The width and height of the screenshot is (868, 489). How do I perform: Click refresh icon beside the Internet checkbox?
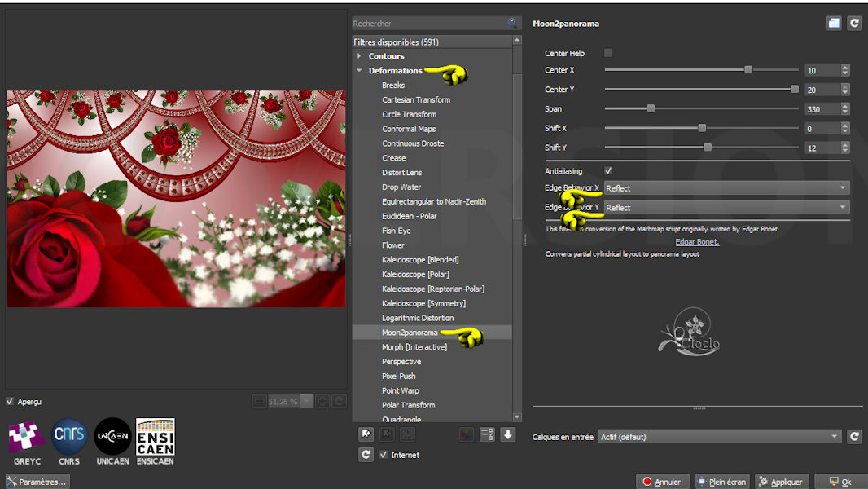point(366,455)
